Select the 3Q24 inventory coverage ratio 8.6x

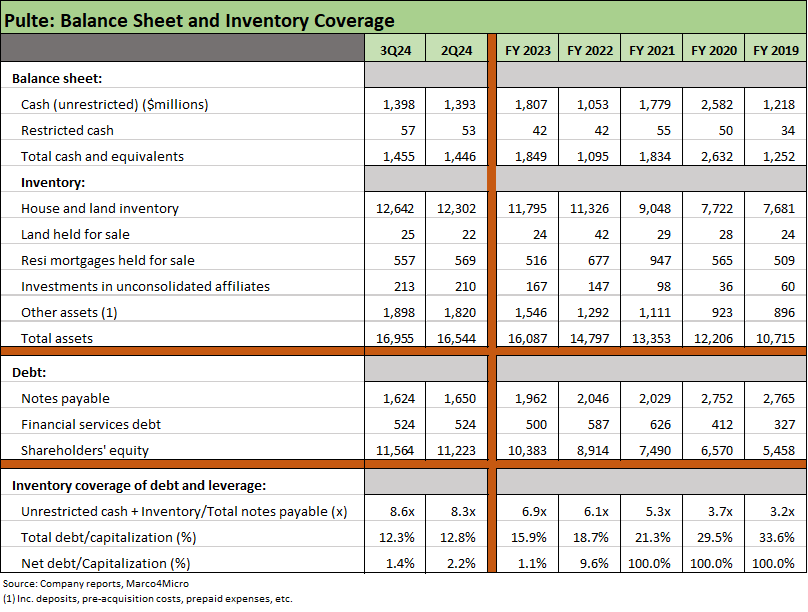pyautogui.click(x=402, y=512)
